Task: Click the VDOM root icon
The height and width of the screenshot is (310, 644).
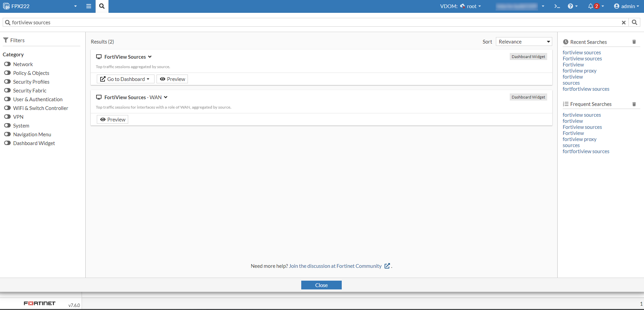Action: 463,6
